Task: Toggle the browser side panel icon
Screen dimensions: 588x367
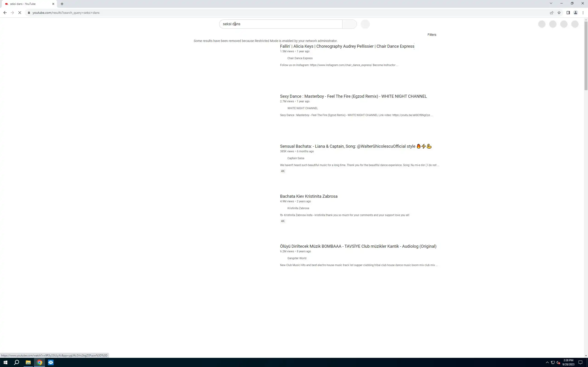Action: 568,13
